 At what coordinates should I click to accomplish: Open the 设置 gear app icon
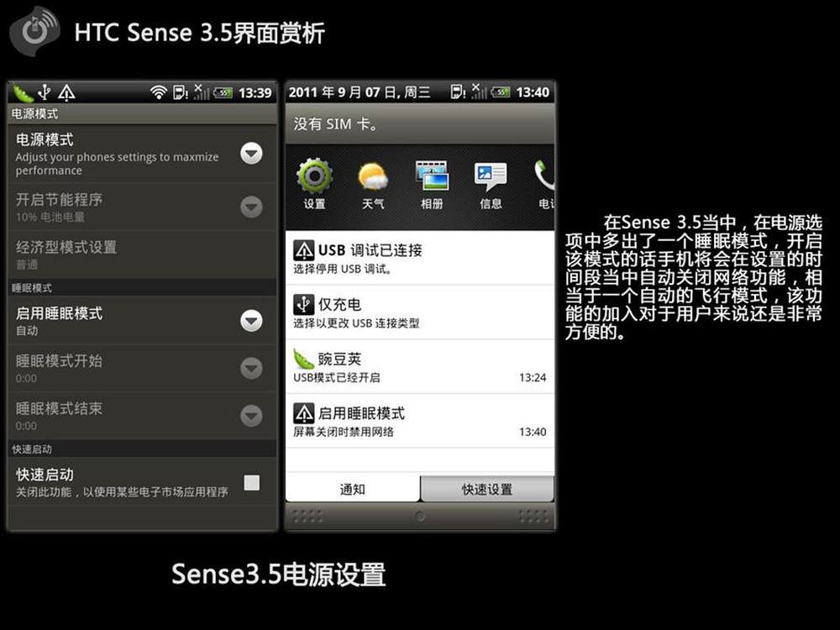coord(314,182)
